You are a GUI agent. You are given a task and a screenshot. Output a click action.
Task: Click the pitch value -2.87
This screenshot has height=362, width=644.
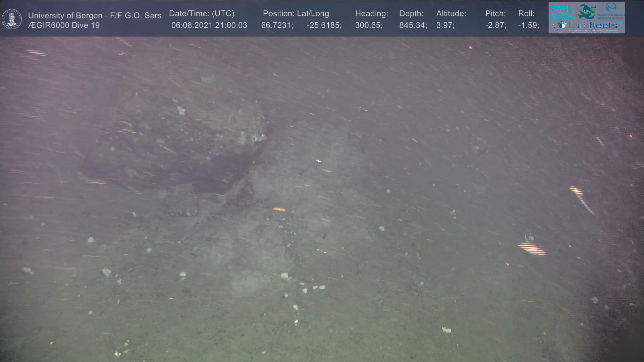click(x=495, y=25)
